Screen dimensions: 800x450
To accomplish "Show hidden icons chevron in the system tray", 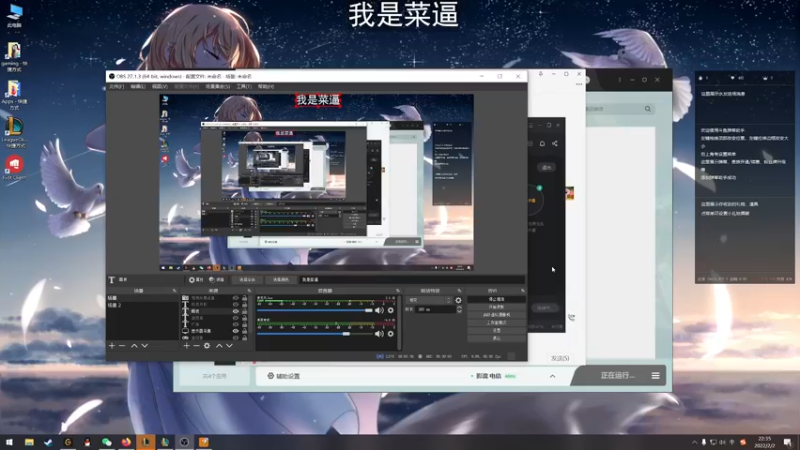I will click(694, 442).
